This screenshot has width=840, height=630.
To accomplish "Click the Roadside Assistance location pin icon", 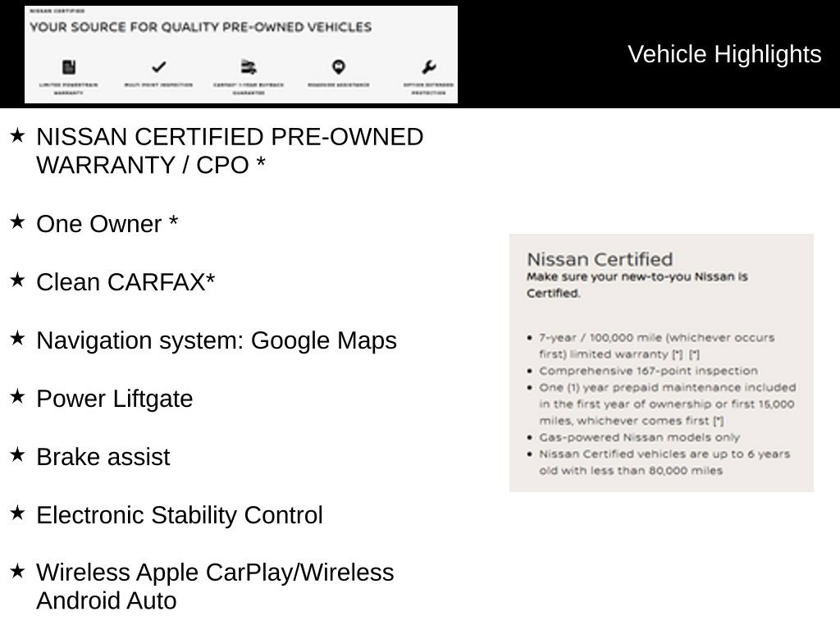I will click(338, 67).
